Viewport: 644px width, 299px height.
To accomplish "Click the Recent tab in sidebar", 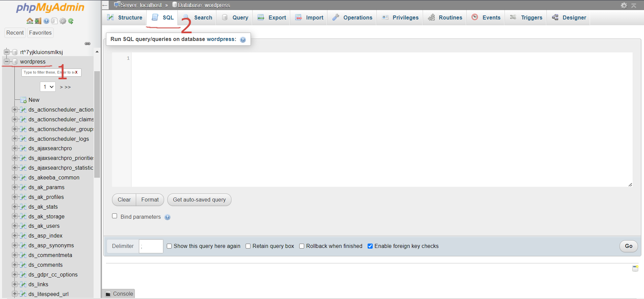I will tap(15, 33).
